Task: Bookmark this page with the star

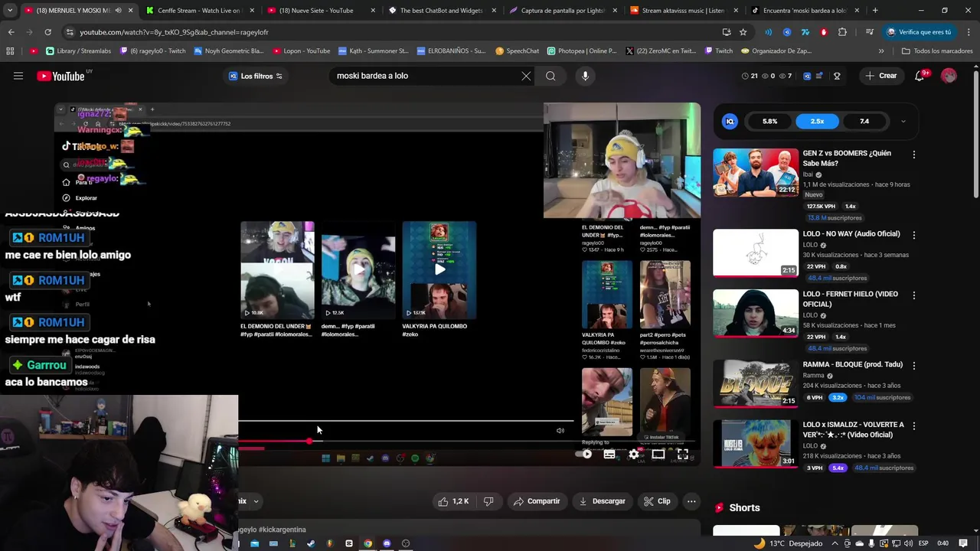Action: click(x=743, y=32)
